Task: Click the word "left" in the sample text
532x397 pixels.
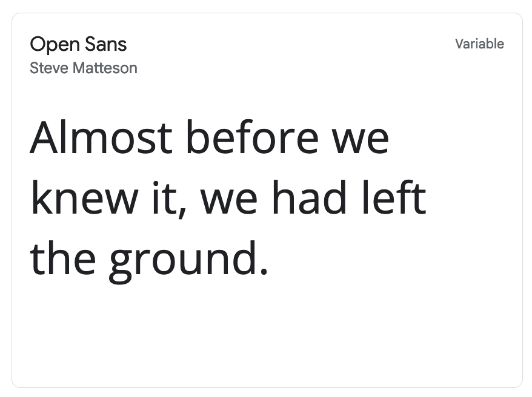Action: tap(394, 198)
